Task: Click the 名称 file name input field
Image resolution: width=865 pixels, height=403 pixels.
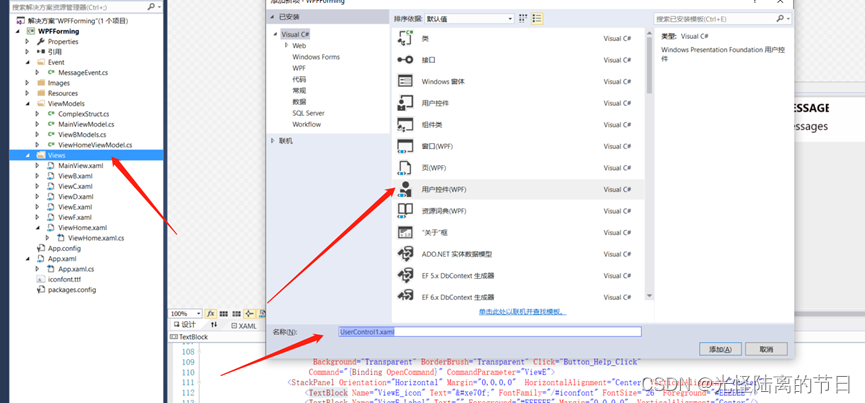Action: (490, 331)
